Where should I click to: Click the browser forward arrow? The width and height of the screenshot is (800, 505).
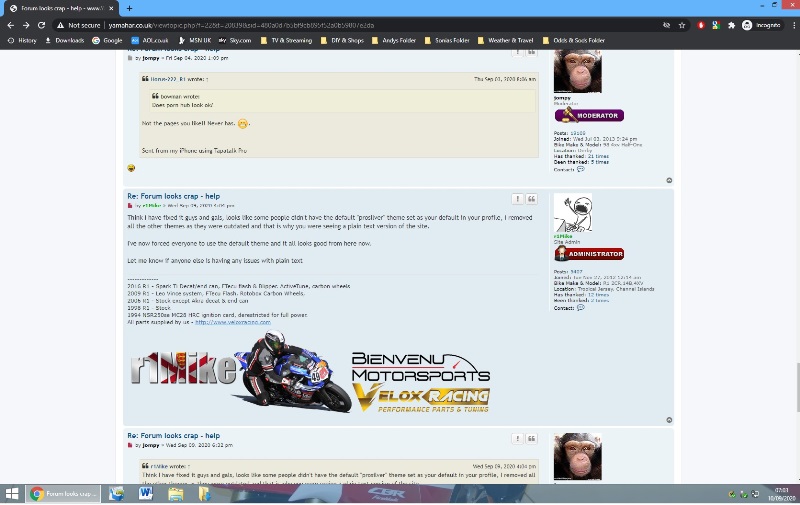pos(26,25)
